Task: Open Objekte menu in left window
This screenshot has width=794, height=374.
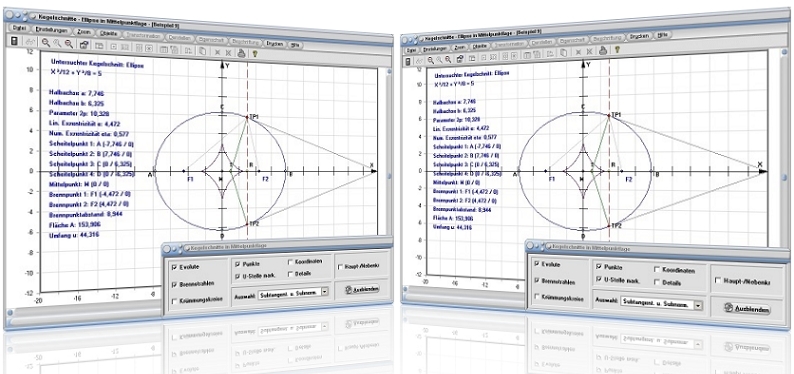Action: coord(109,33)
